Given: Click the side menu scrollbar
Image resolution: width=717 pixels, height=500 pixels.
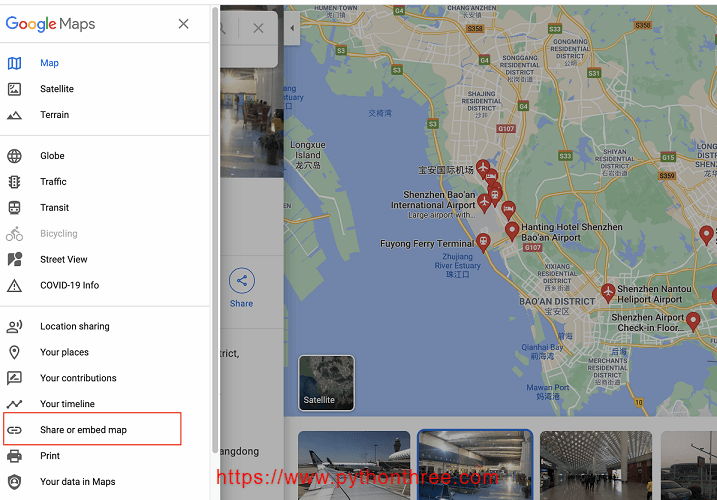Looking at the screenshot, I should pos(215,229).
